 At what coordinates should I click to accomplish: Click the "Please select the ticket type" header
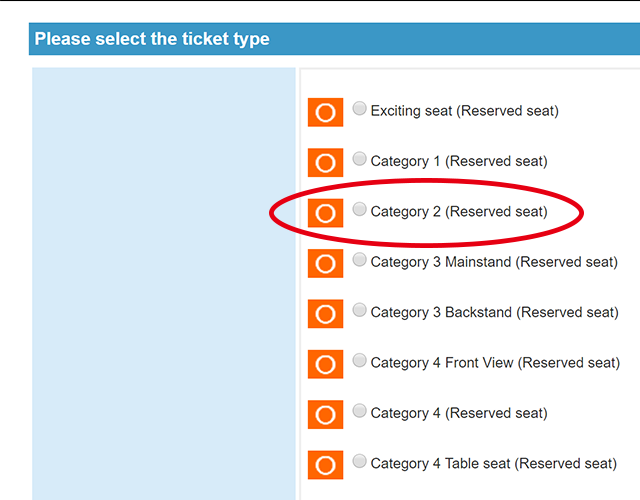(x=152, y=40)
